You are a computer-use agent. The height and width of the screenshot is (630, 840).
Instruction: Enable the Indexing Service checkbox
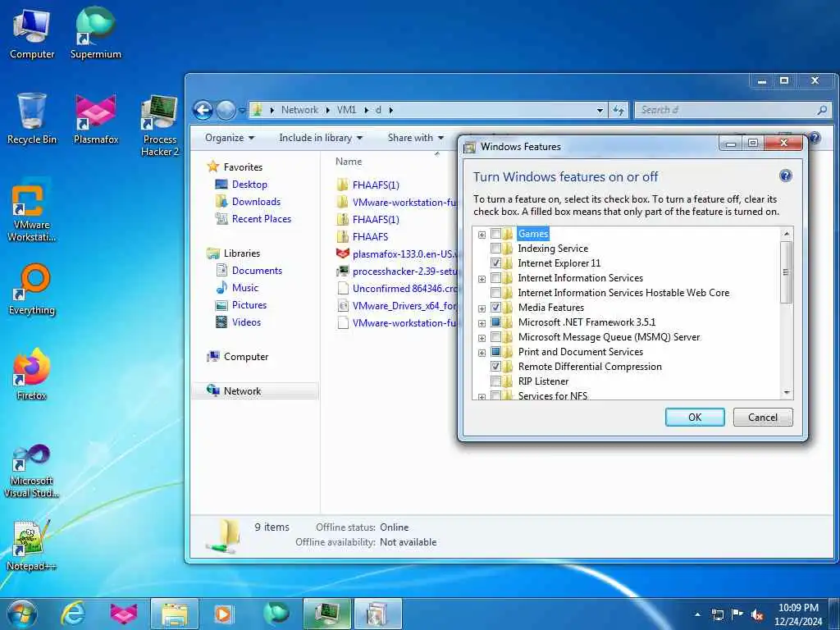(x=495, y=249)
